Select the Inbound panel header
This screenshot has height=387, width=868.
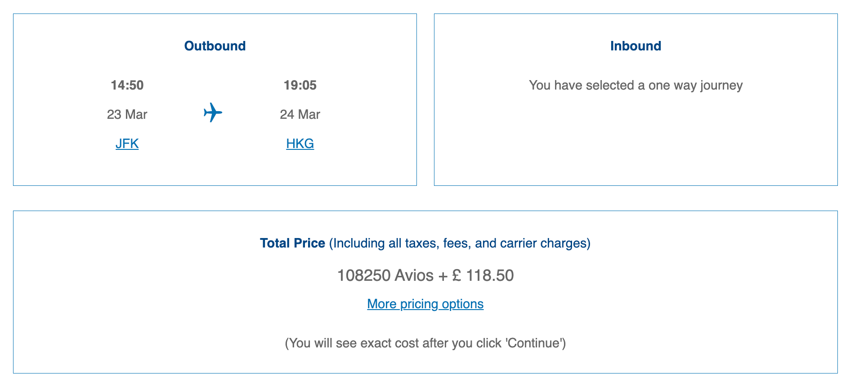635,45
